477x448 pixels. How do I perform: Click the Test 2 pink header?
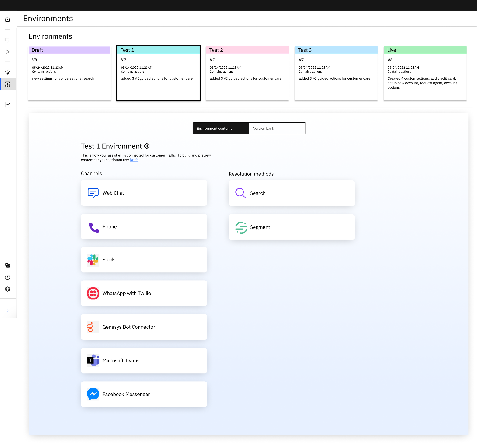247,50
